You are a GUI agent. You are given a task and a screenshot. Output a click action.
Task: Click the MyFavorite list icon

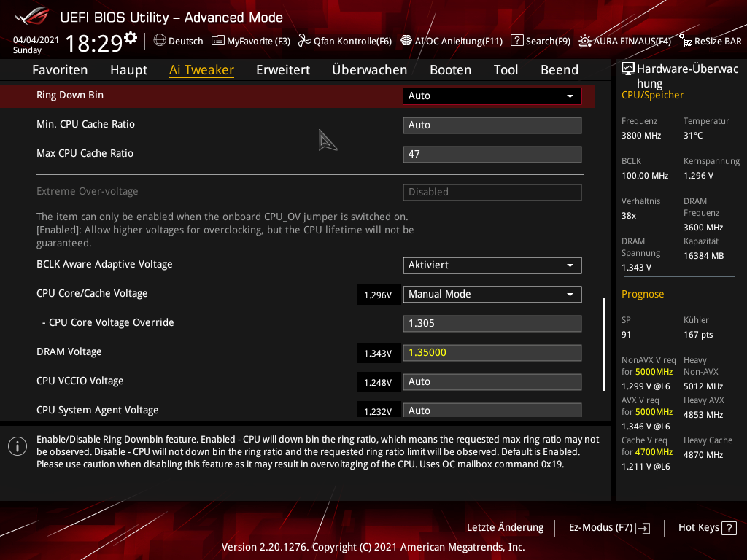pyautogui.click(x=217, y=41)
